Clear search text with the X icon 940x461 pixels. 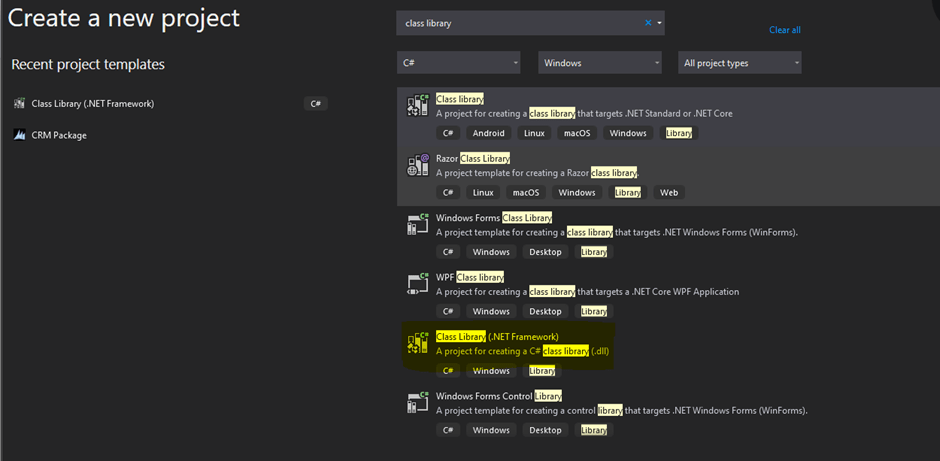click(x=648, y=23)
